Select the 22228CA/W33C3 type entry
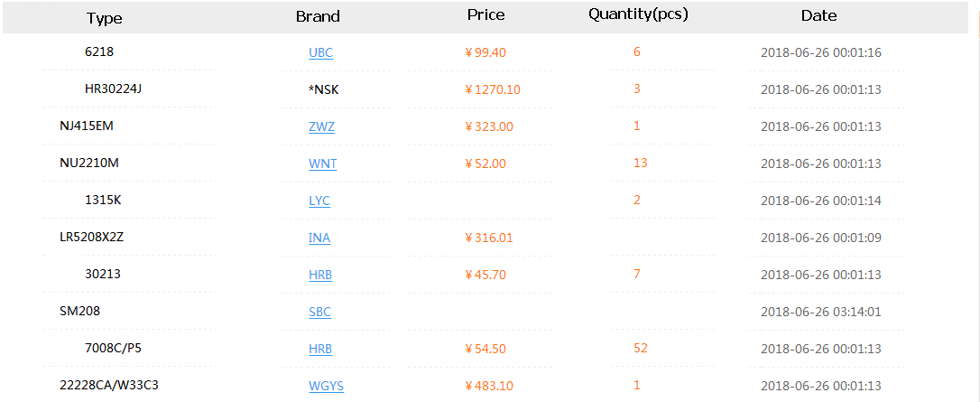The image size is (980, 402). (x=109, y=385)
